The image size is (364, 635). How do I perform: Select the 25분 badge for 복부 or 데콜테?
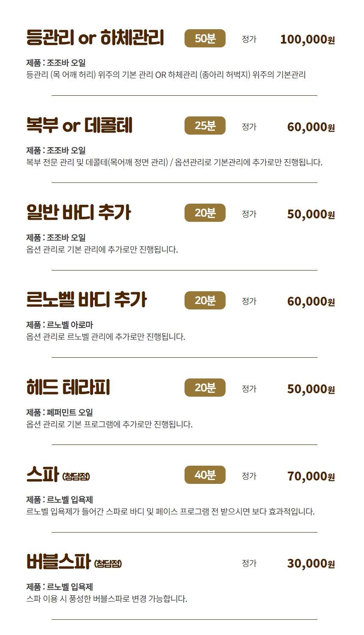[x=205, y=126]
